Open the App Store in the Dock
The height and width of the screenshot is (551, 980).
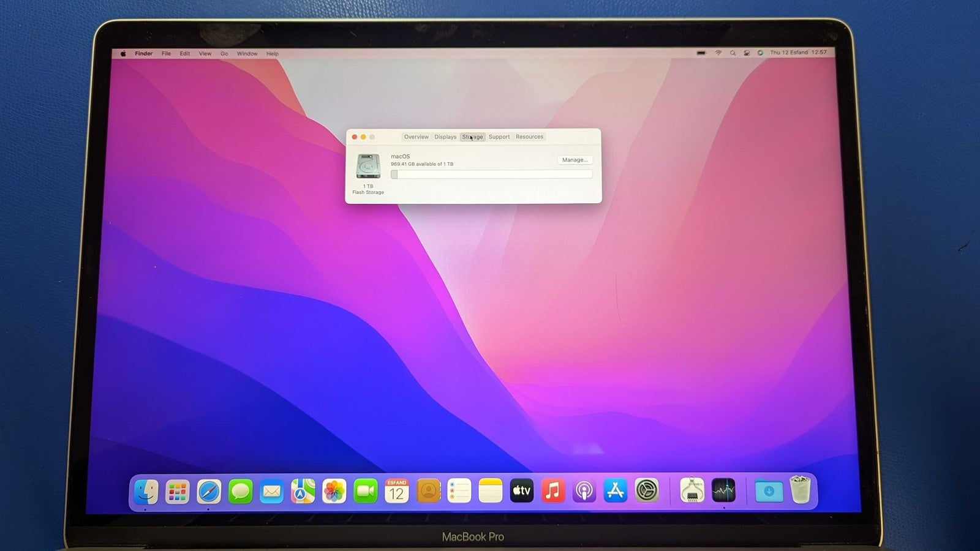pos(616,490)
